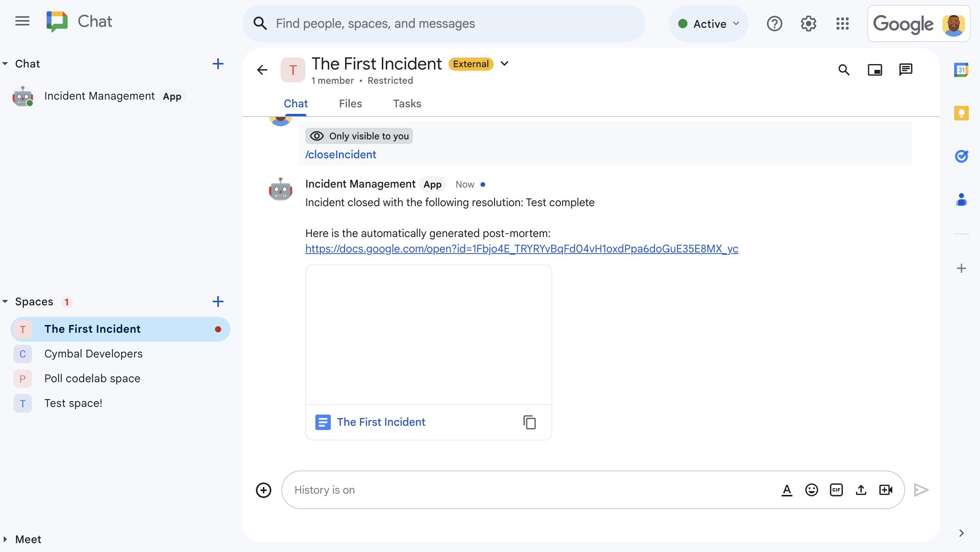Open Google Apps grid icon
Image resolution: width=980 pixels, height=552 pixels.
(843, 24)
